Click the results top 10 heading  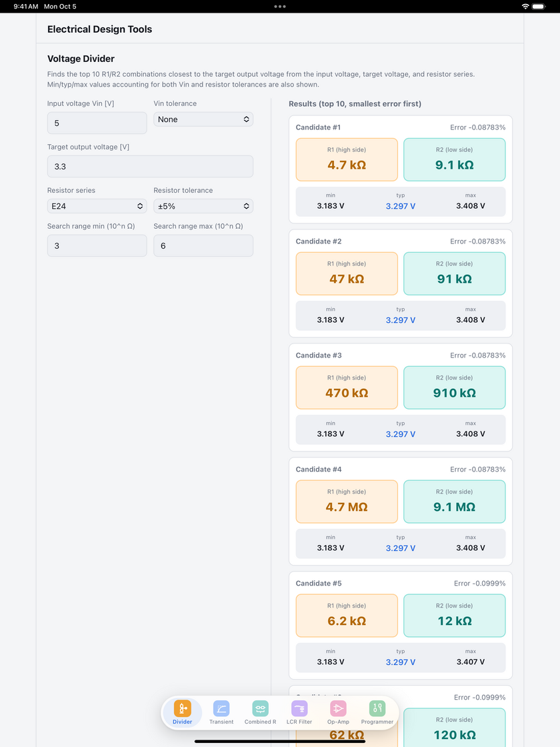(355, 104)
